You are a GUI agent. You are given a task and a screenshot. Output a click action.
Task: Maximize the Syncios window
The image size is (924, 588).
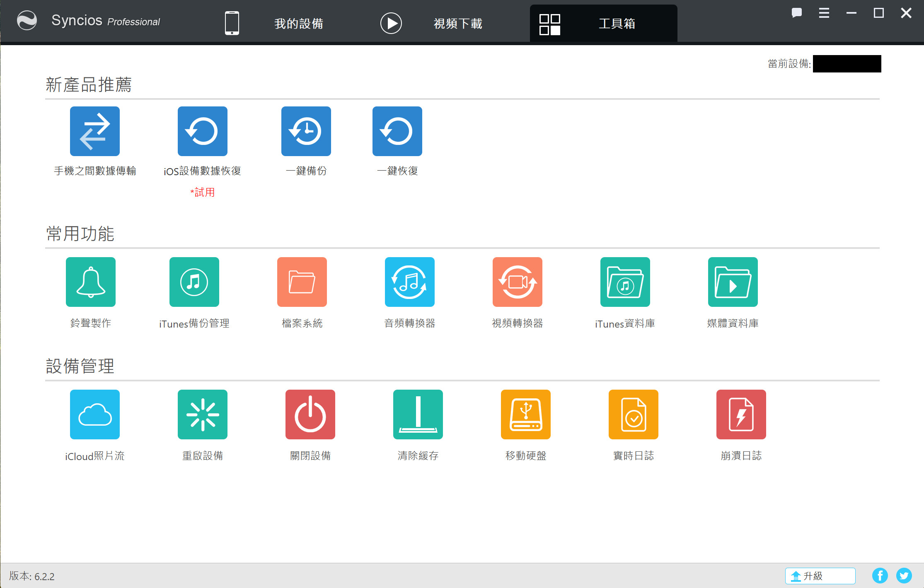click(879, 13)
